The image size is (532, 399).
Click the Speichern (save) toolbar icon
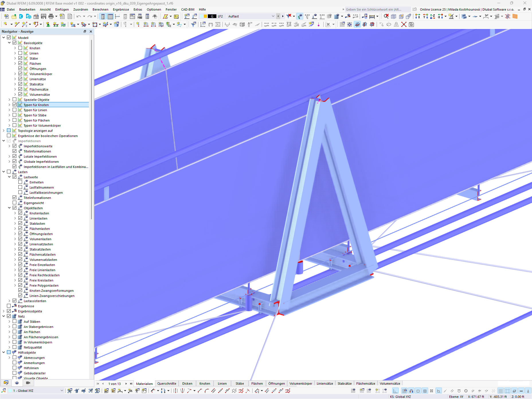pyautogui.click(x=43, y=16)
